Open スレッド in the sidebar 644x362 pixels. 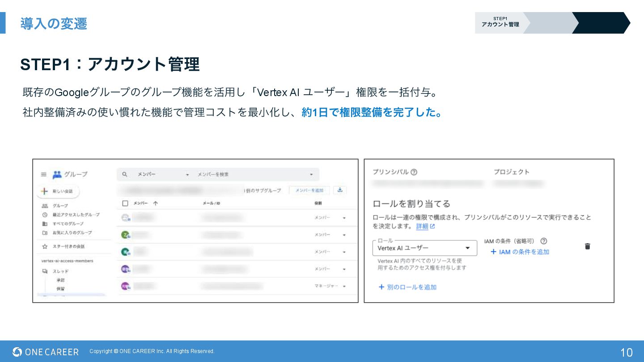point(60,271)
